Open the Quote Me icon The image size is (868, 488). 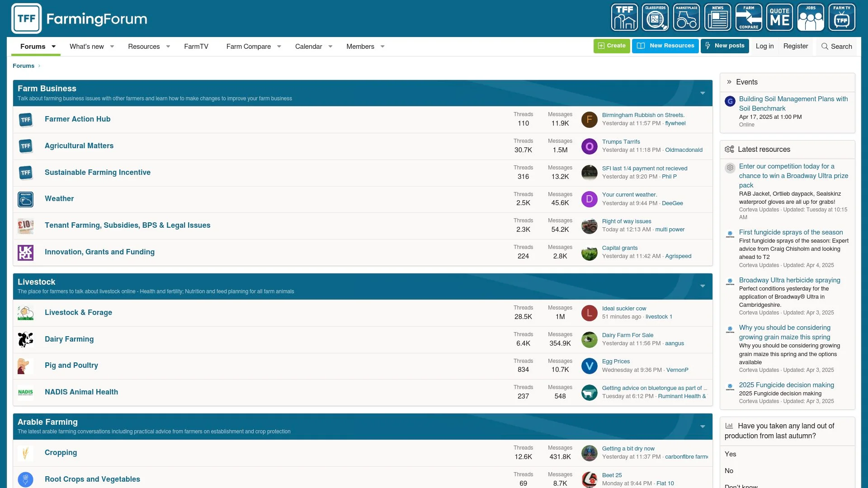[x=780, y=18]
